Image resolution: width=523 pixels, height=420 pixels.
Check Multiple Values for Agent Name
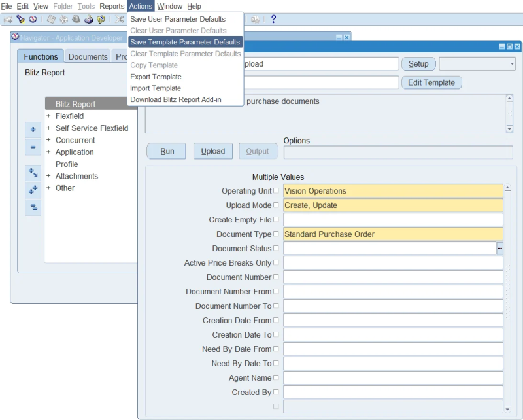pyautogui.click(x=276, y=377)
